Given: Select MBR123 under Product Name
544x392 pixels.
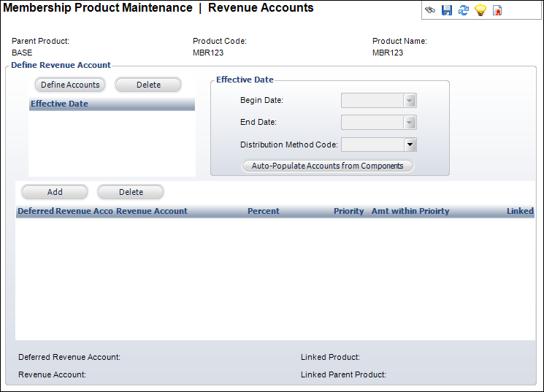Looking at the screenshot, I should coord(388,53).
